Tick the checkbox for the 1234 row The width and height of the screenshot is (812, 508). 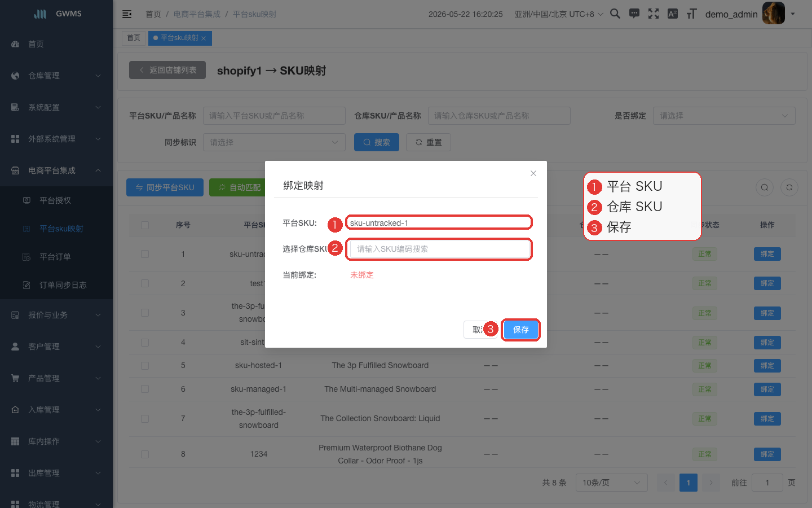tap(145, 454)
